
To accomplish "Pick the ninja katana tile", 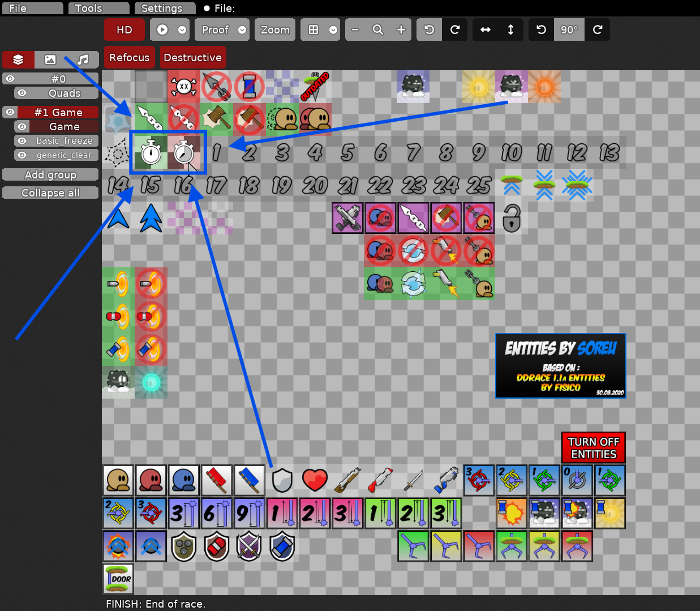I will (x=414, y=481).
